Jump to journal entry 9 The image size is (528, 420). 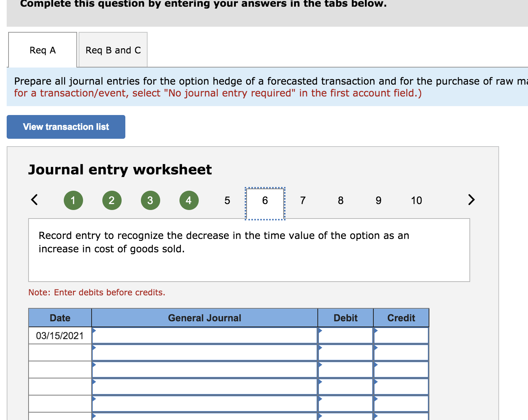coord(379,200)
